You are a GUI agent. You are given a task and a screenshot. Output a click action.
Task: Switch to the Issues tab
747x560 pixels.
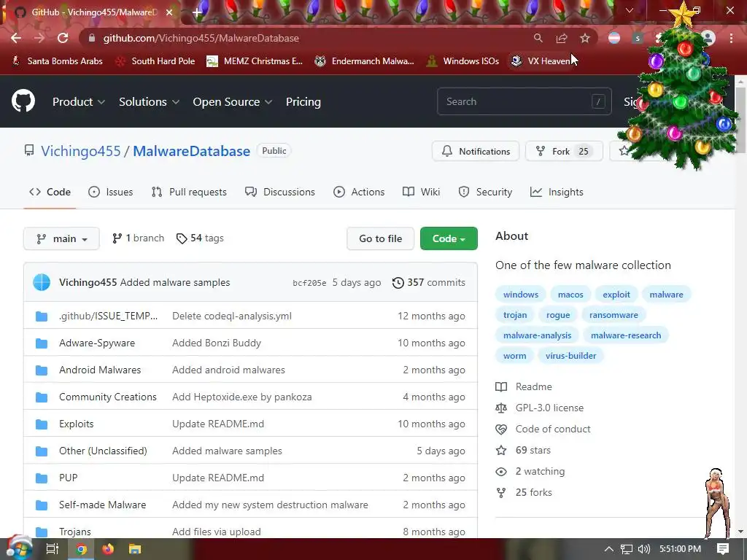(111, 192)
